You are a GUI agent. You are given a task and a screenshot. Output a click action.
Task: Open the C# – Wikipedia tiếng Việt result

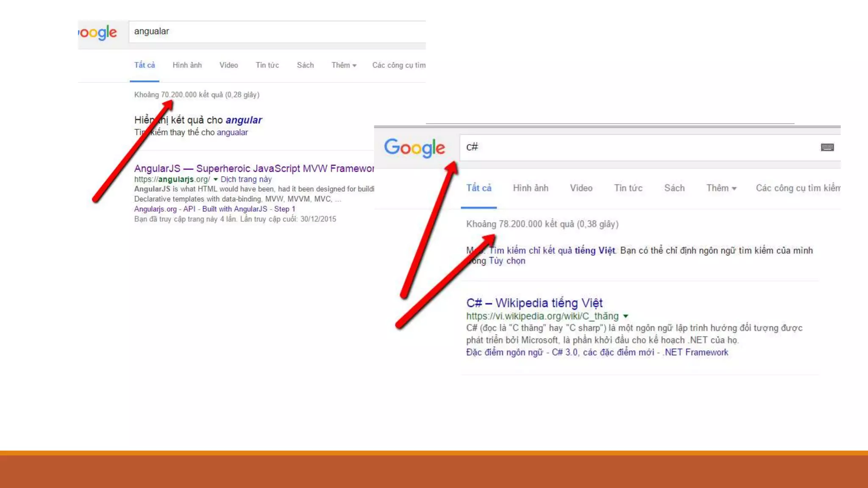pyautogui.click(x=534, y=303)
